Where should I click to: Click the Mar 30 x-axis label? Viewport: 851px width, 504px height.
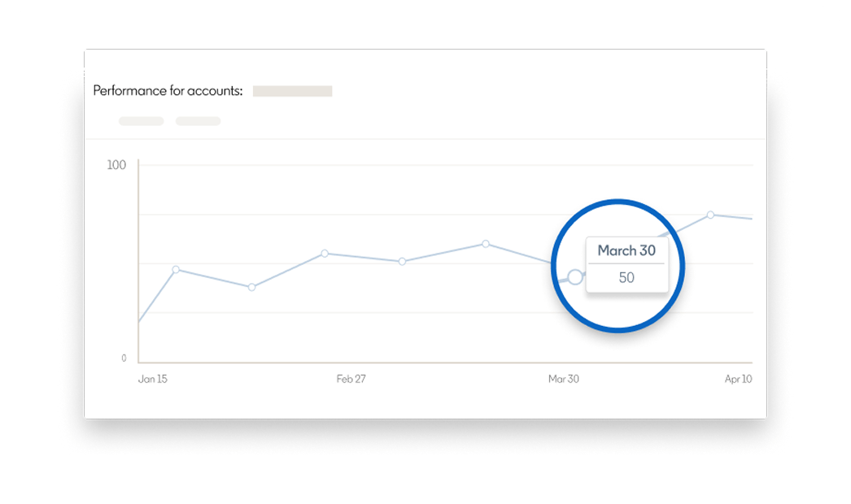point(563,380)
